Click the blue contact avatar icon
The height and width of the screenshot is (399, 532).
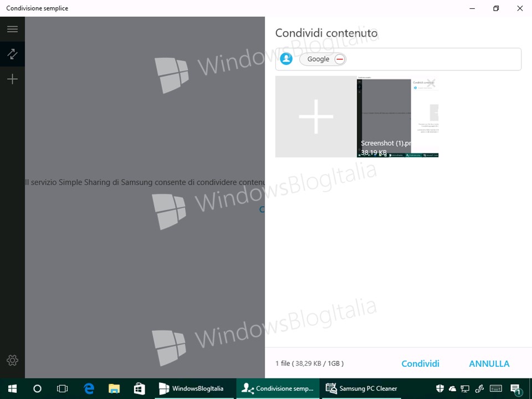tap(286, 59)
